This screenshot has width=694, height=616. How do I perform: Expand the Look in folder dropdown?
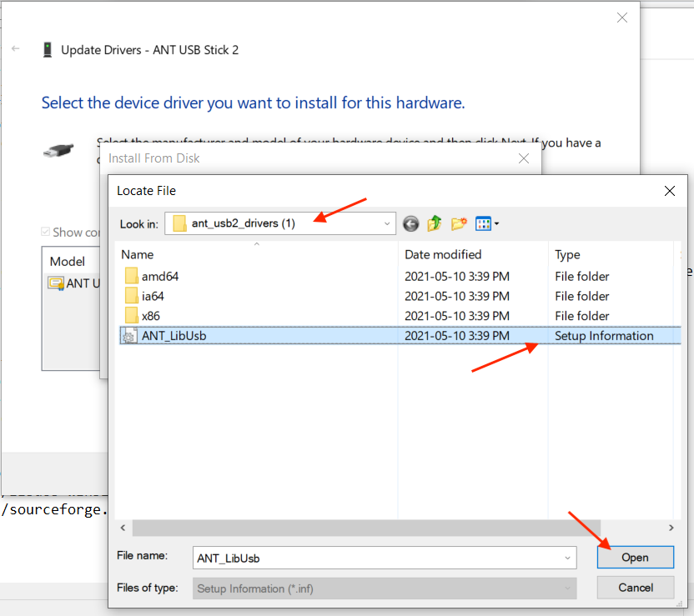(387, 223)
